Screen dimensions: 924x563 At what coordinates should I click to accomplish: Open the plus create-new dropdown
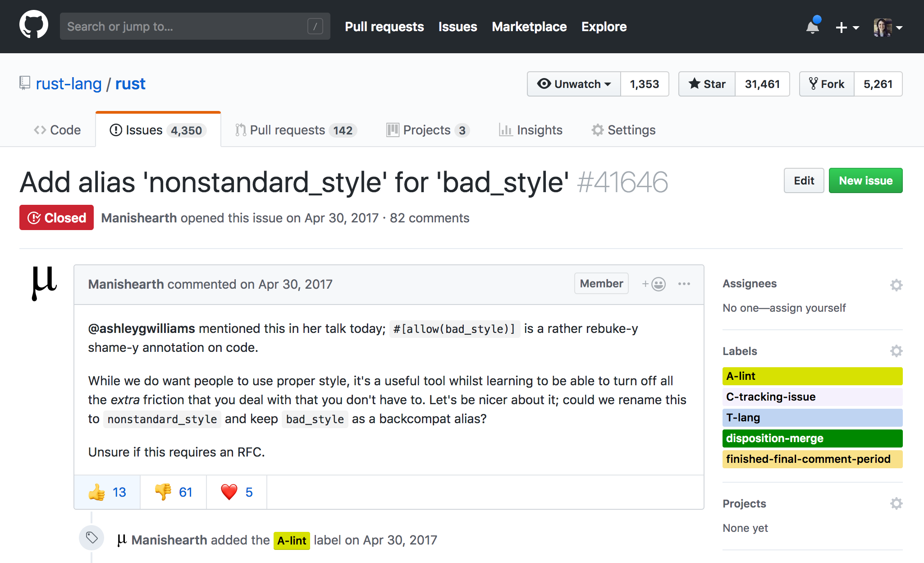(847, 28)
